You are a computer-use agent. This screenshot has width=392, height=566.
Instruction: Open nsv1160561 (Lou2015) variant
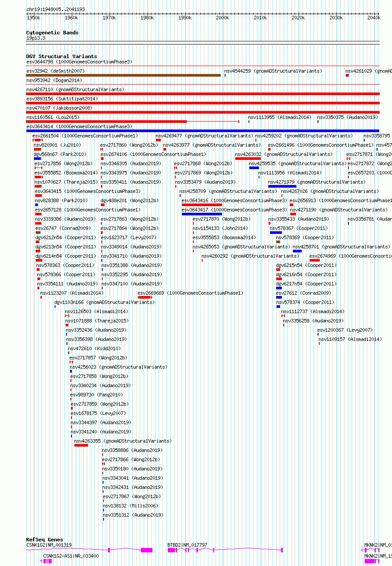(53, 117)
